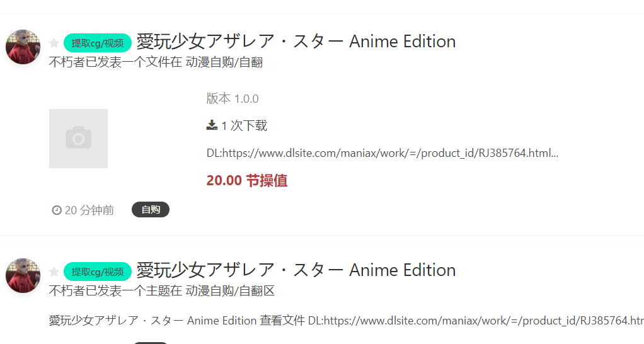Open the 动漫自购/自翻区 forum link
The image size is (644, 344).
(230, 291)
